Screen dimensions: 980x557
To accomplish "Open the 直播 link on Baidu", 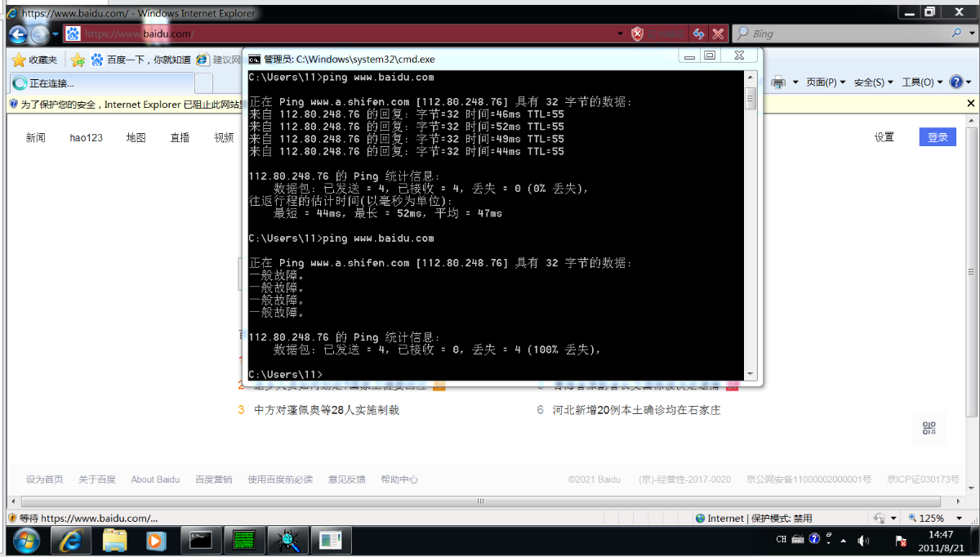I will (180, 138).
